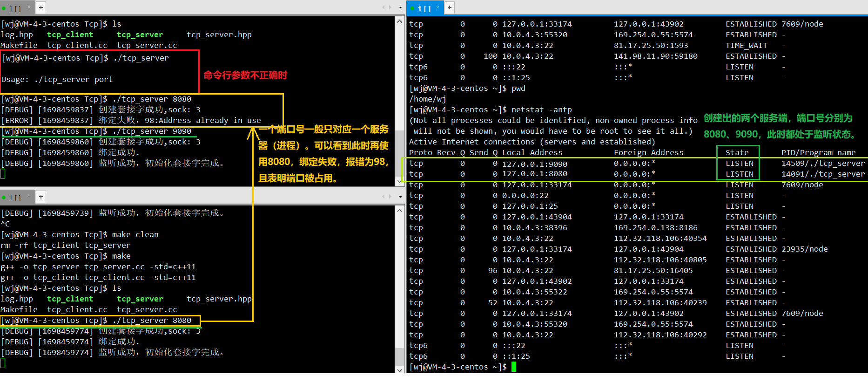Image resolution: width=868 pixels, height=383 pixels.
Task: Click the '/home/wj' output line
Action: coord(427,99)
